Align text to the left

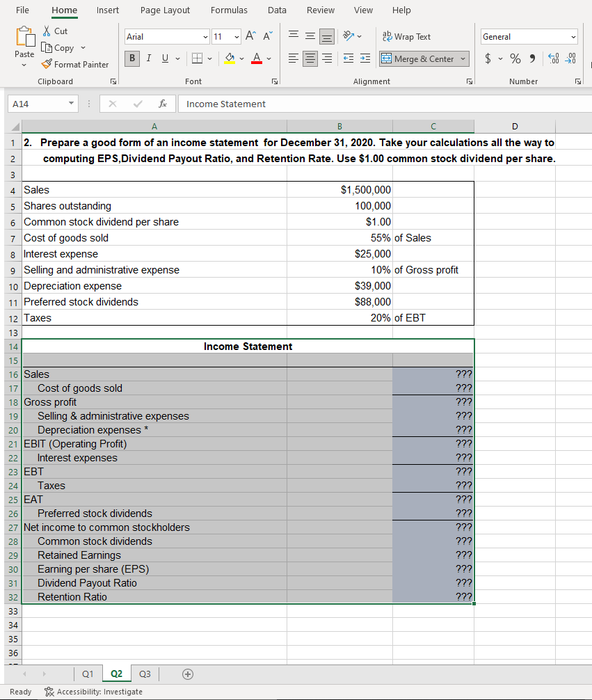coord(294,58)
